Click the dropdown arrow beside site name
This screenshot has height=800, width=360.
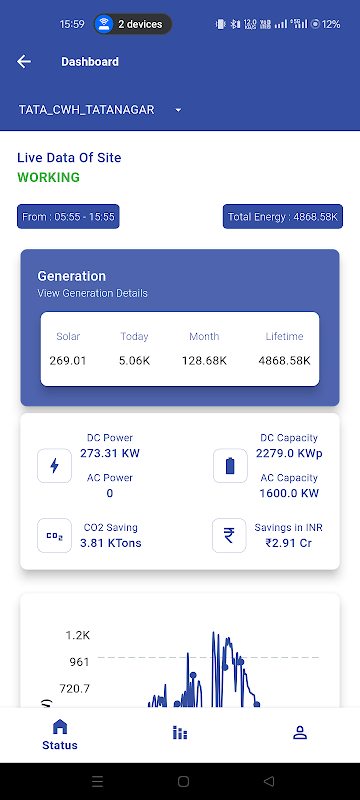click(178, 110)
